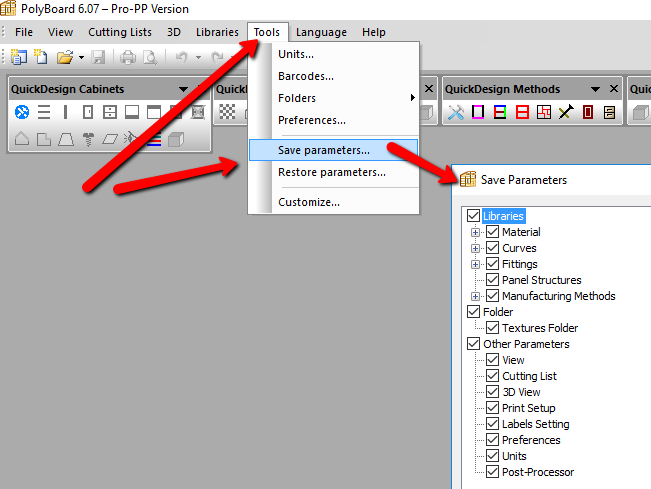Click the top rail icon in QuickDesign Cabinets
Image resolution: width=651 pixels, height=489 pixels.
pos(154,112)
